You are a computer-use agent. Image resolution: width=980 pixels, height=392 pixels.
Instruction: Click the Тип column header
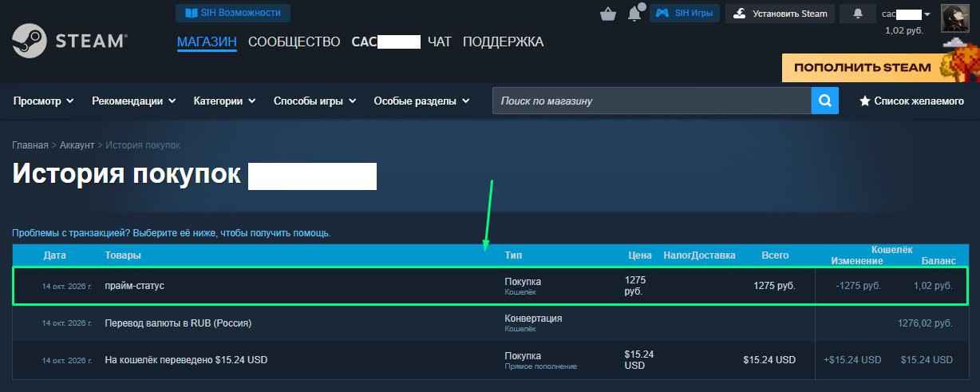(514, 255)
